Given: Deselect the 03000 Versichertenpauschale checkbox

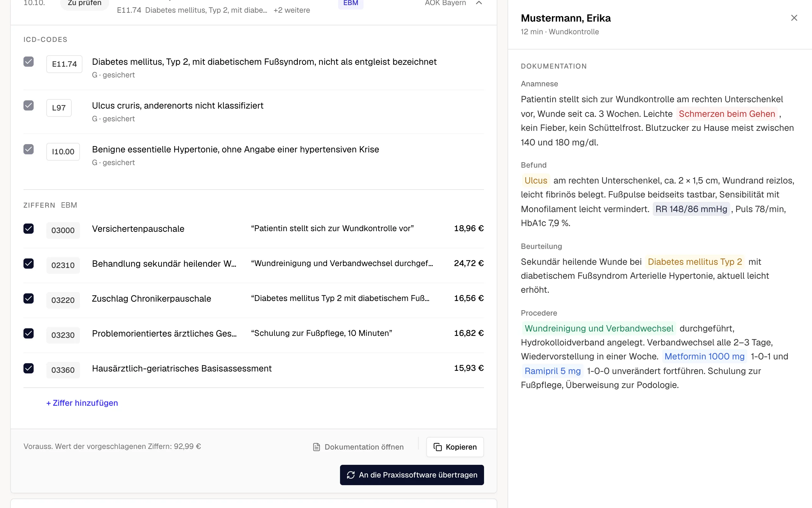Looking at the screenshot, I should tap(29, 229).
